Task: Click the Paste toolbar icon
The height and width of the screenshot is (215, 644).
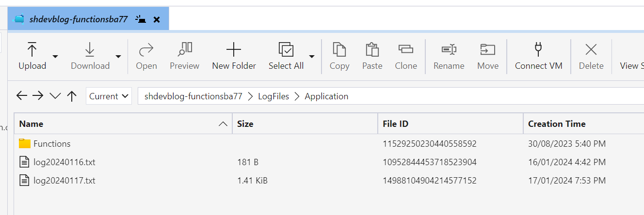Action: [x=372, y=49]
